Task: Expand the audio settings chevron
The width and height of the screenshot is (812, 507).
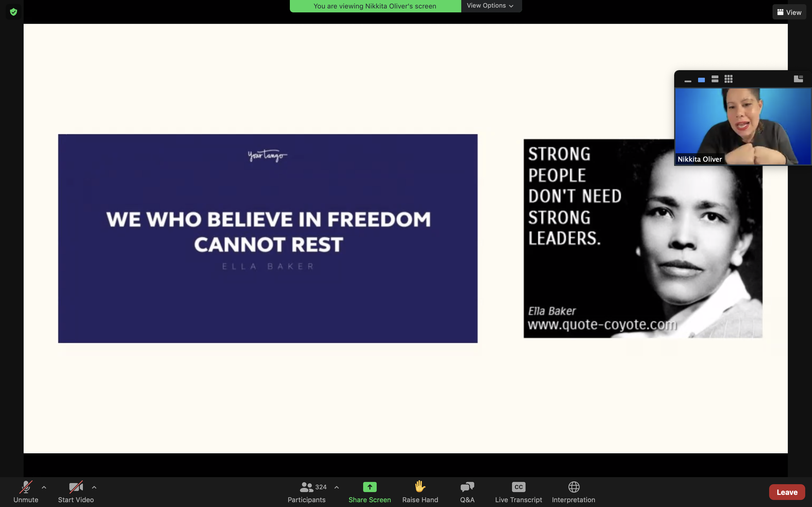Action: pos(44,487)
